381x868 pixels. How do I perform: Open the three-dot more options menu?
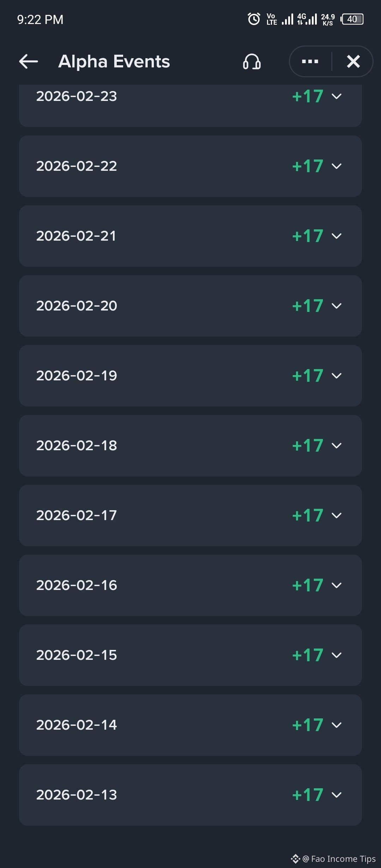pos(310,61)
